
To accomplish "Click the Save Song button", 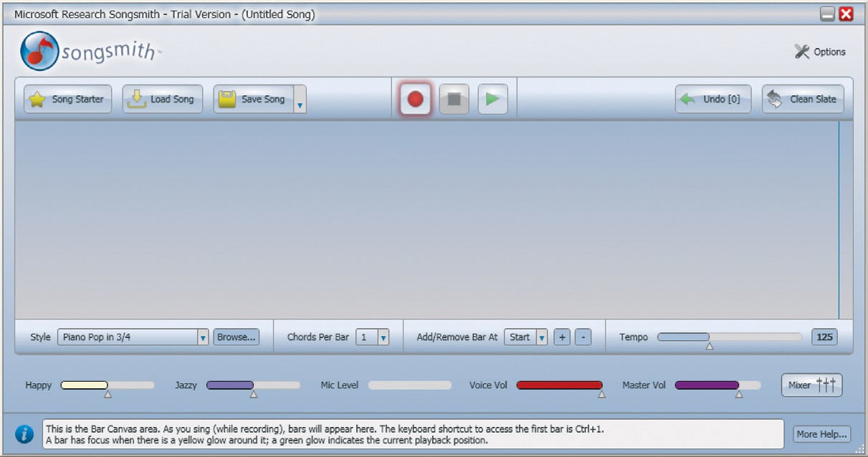I will point(254,99).
